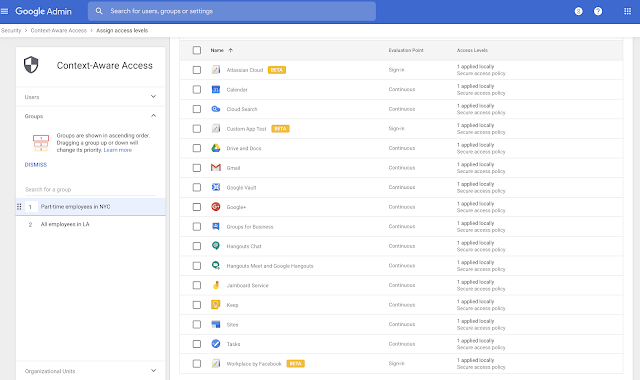Check the Drive and Docs row checkbox

click(197, 148)
